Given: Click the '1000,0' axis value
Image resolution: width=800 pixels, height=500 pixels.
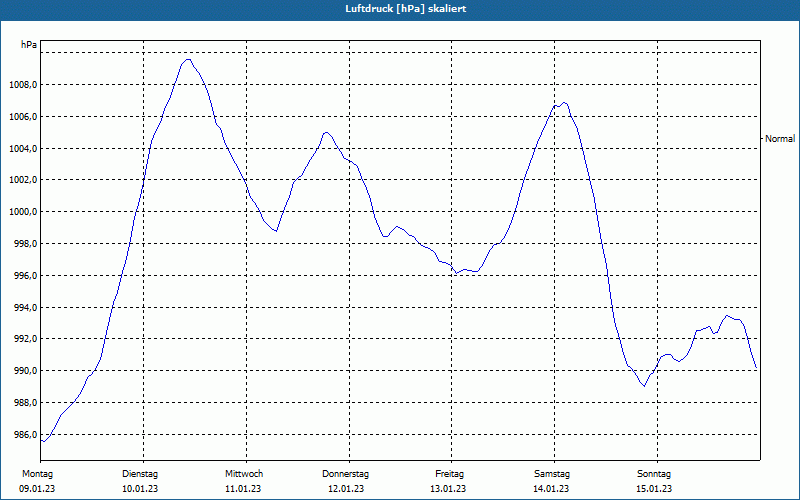Looking at the screenshot, I should point(23,212).
